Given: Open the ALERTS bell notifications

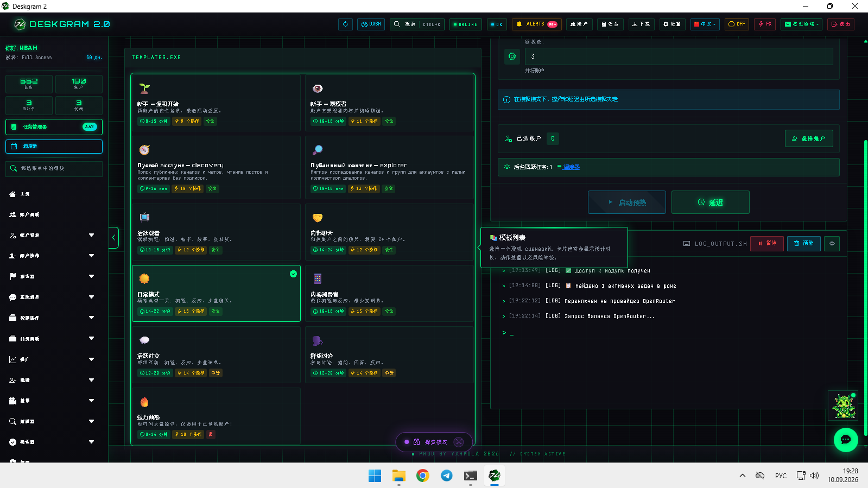Looking at the screenshot, I should click(536, 24).
